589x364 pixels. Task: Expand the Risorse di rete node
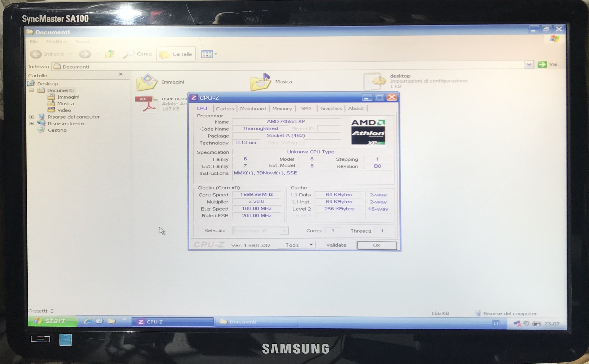point(32,124)
